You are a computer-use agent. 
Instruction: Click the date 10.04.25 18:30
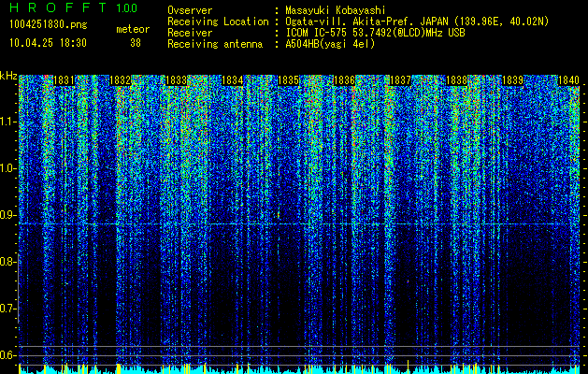(x=48, y=43)
